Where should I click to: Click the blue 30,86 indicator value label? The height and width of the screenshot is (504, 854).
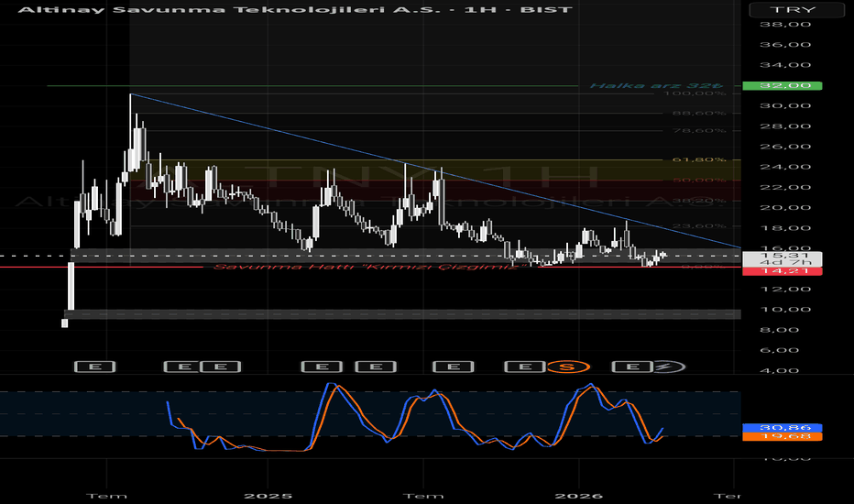783,428
